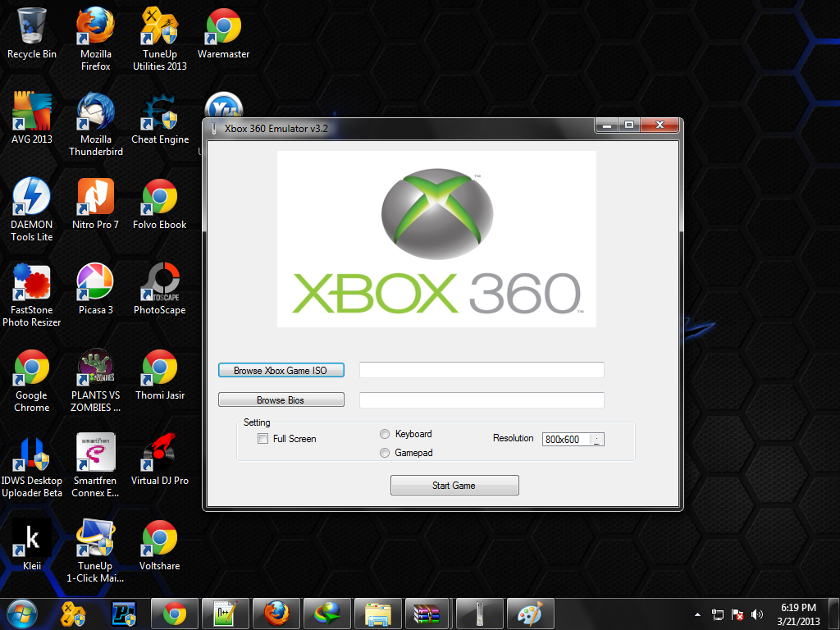Open DAEMON Tools Lite shortcut
This screenshot has height=630, width=840.
point(31,199)
